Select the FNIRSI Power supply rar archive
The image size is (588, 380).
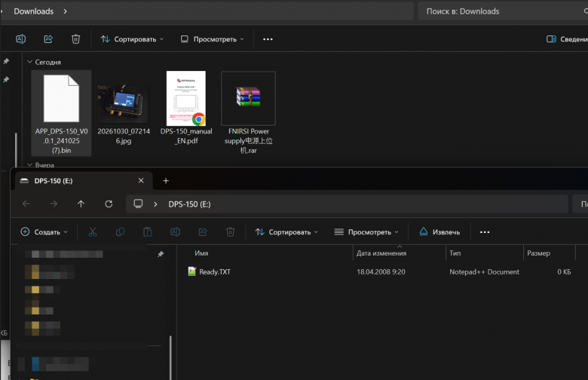248,113
